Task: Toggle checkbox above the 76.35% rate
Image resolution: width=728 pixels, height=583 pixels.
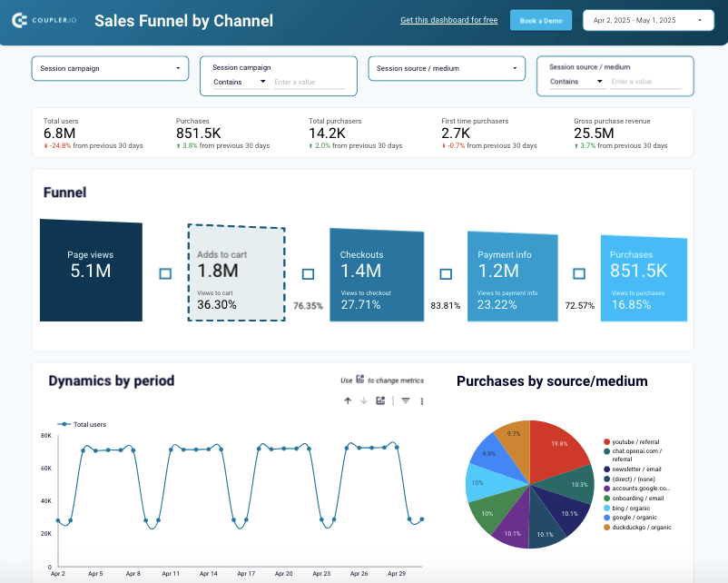Action: coord(308,274)
